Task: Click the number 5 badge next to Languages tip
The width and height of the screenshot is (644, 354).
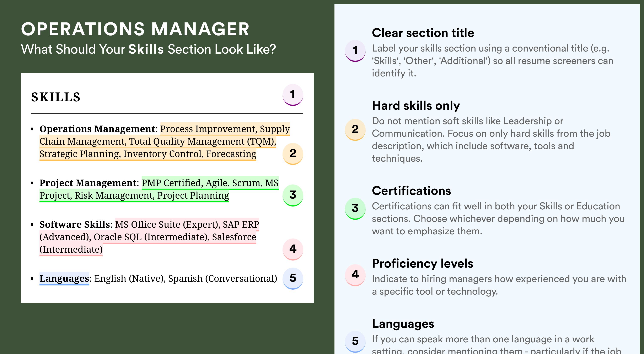Action: pos(355,342)
